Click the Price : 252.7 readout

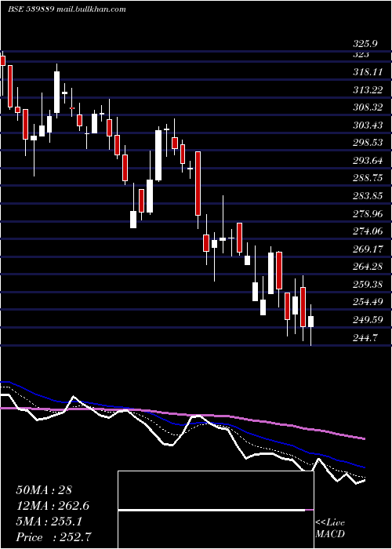click(55, 537)
